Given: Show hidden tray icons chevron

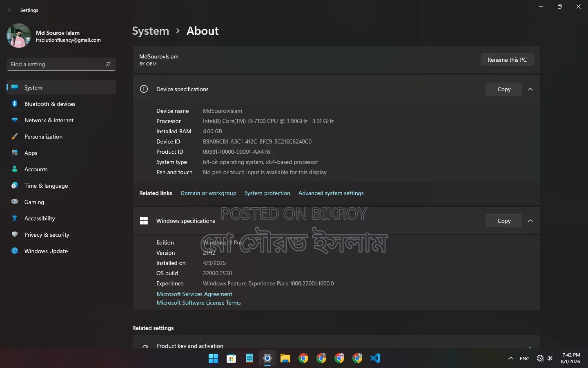Looking at the screenshot, I should tap(511, 358).
